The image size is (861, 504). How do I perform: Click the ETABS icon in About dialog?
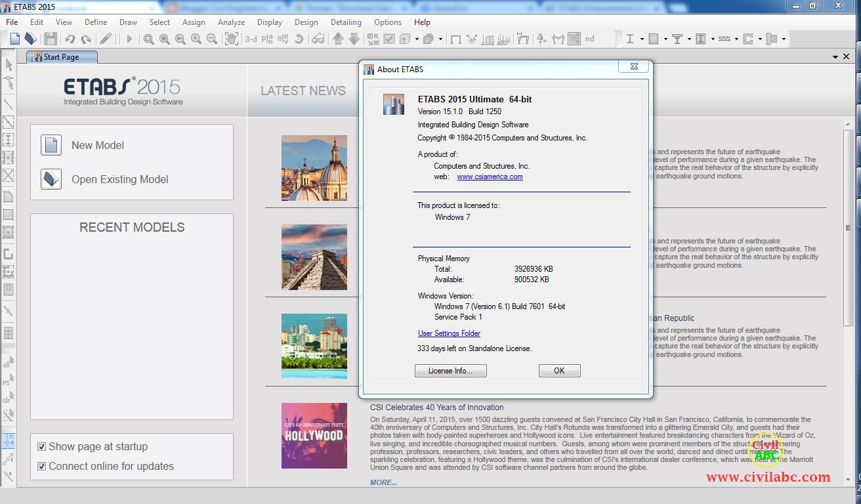394,104
